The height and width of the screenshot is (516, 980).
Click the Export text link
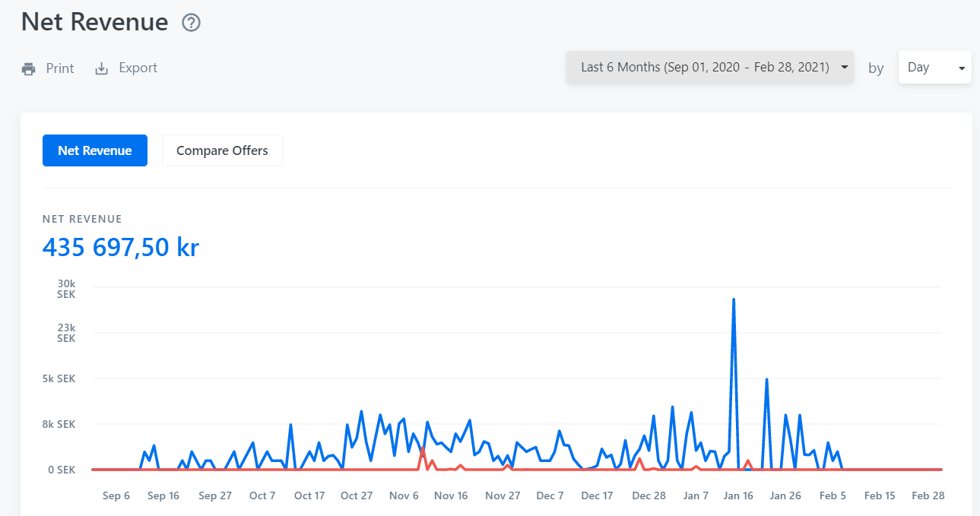point(138,68)
